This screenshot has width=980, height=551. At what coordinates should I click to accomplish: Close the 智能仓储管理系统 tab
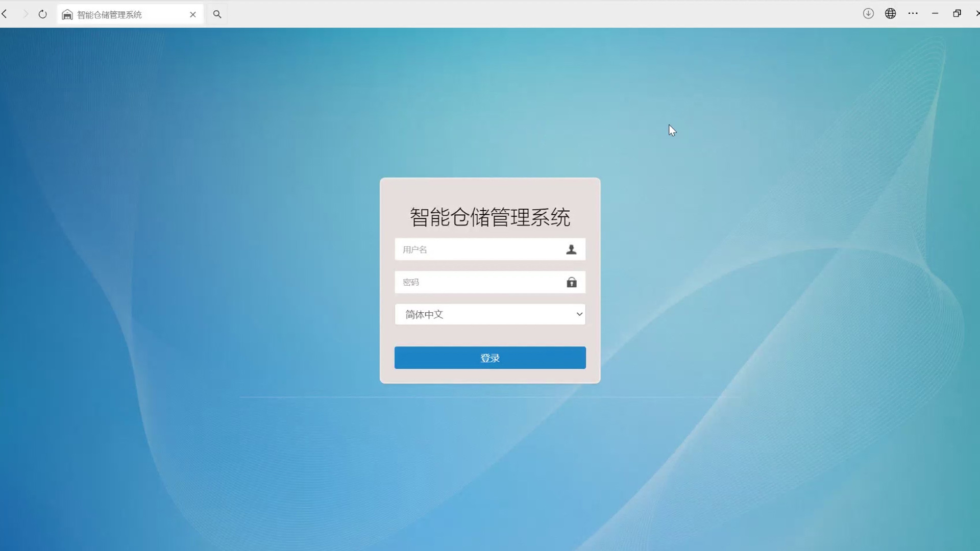tap(193, 15)
